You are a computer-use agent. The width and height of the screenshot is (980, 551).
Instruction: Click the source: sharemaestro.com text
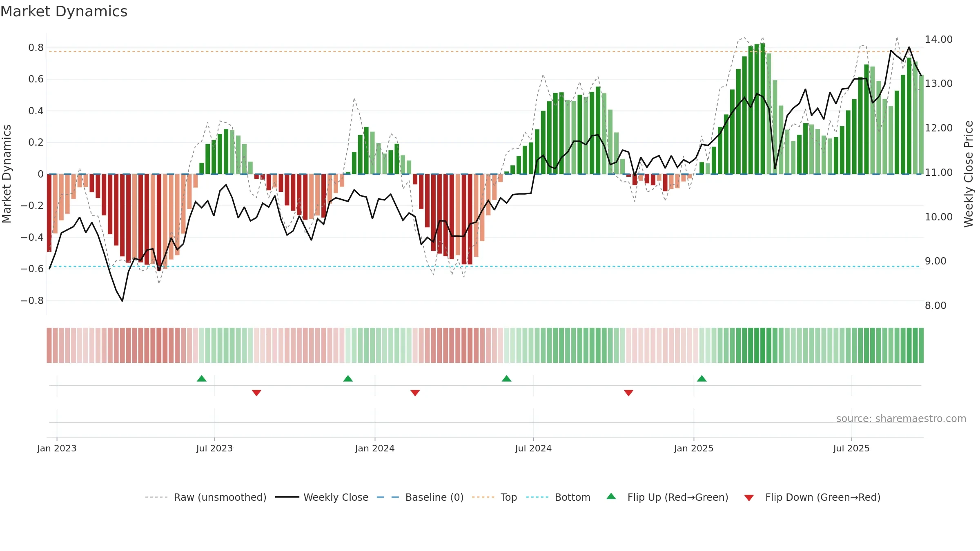coord(901,418)
